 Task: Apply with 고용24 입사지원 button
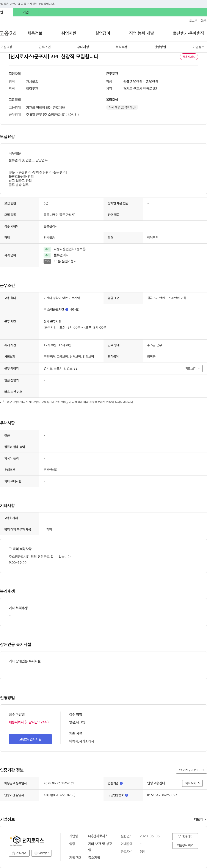[30, 739]
